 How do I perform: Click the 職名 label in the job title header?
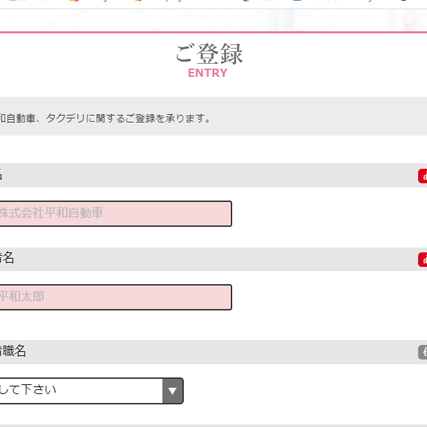coord(13,351)
